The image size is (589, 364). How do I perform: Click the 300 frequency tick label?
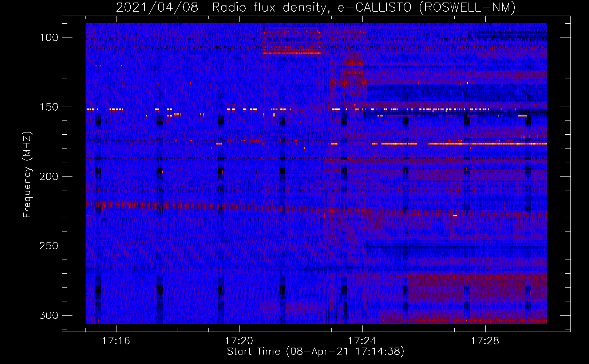49,316
